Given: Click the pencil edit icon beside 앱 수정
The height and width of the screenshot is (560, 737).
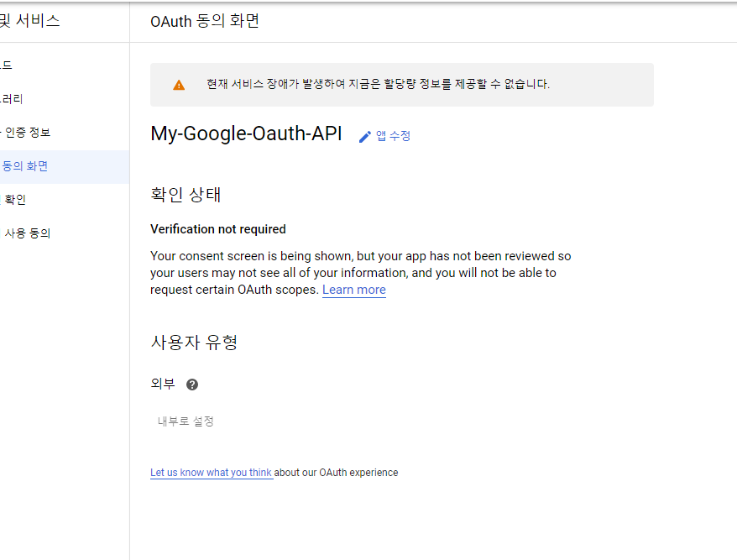Looking at the screenshot, I should tap(364, 136).
